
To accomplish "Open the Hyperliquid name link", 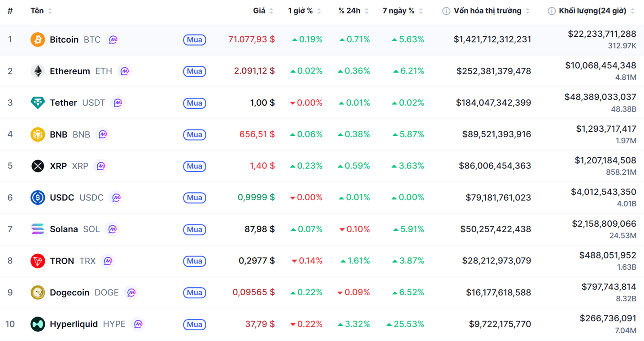I will coord(74,324).
